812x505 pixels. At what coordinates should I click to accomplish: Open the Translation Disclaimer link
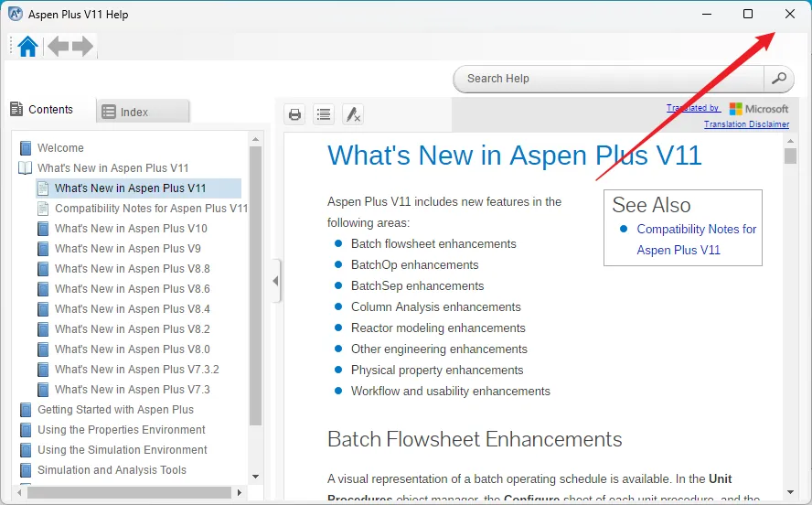[x=747, y=124]
